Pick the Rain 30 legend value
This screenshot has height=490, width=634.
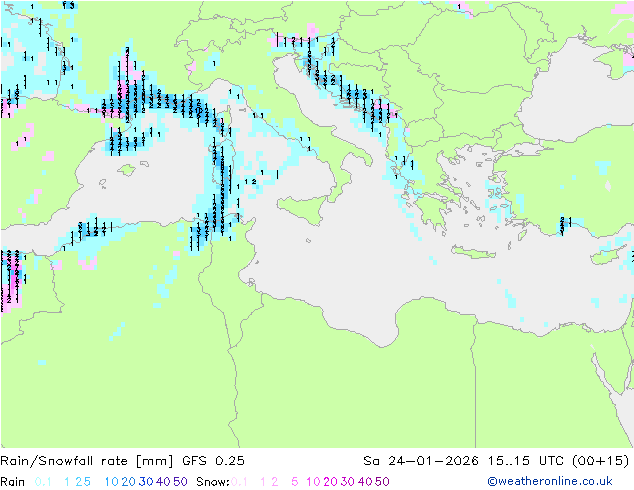(146, 482)
